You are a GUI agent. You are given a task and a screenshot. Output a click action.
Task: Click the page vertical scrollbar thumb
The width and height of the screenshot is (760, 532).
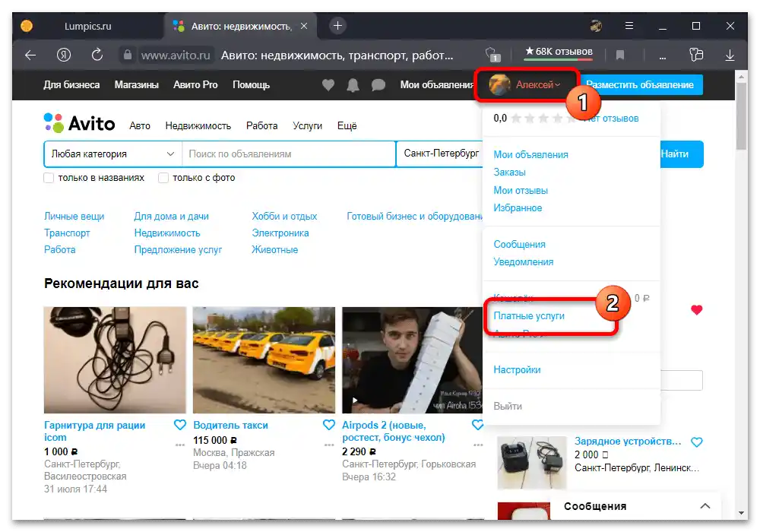740,116
